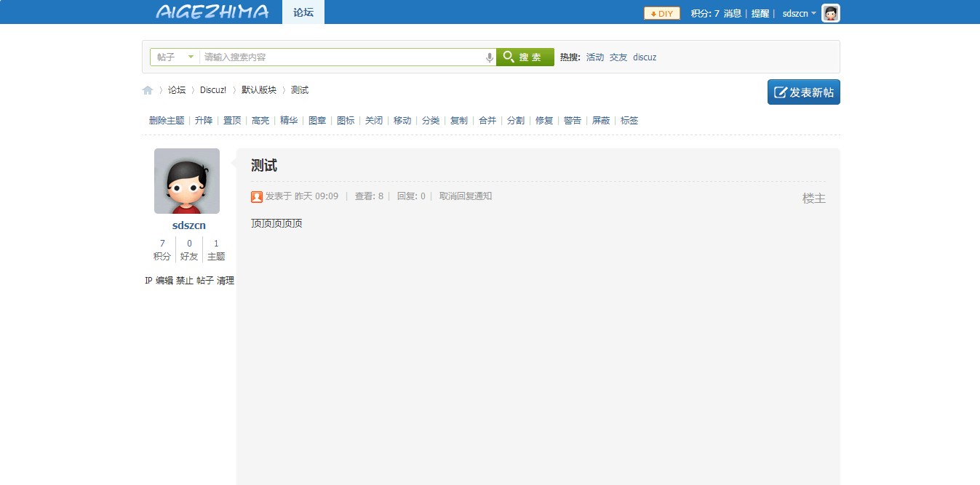The image size is (980, 485).
Task: Focus the search input field
Action: 343,57
